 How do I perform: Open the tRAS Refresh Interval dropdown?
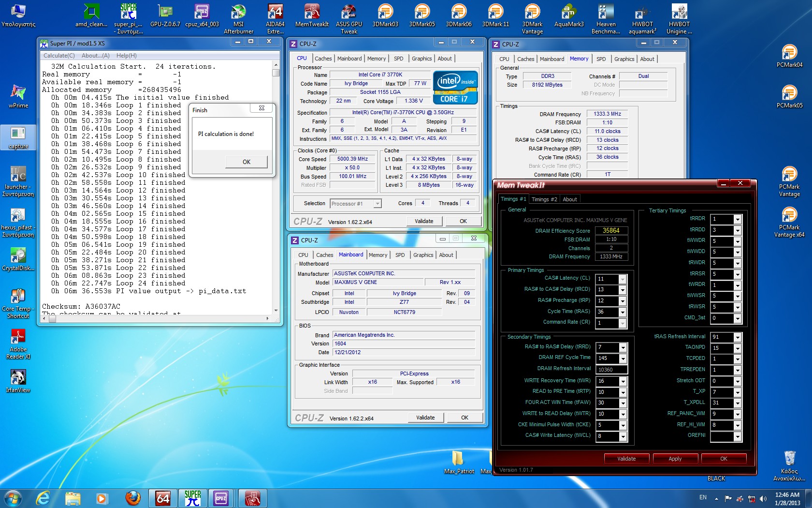point(738,337)
